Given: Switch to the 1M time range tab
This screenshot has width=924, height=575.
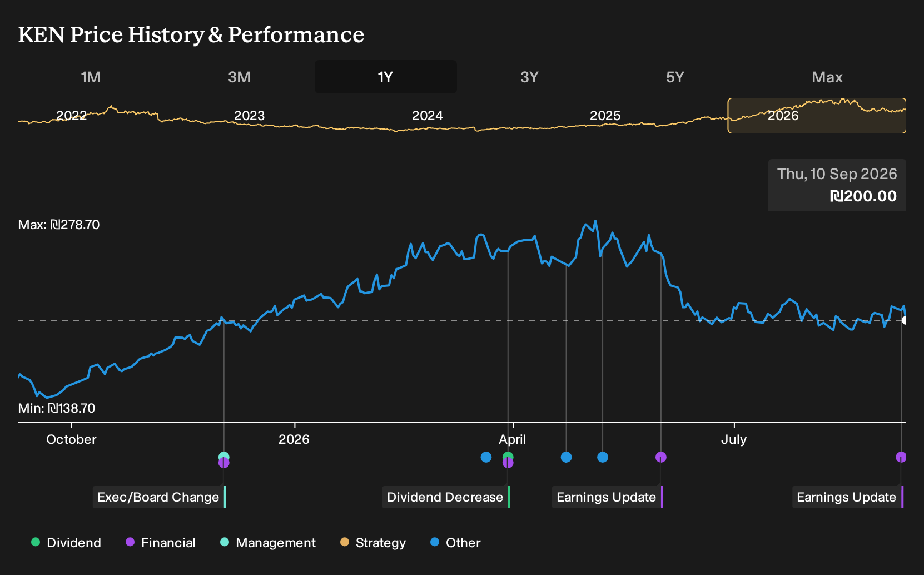Looking at the screenshot, I should coord(91,77).
